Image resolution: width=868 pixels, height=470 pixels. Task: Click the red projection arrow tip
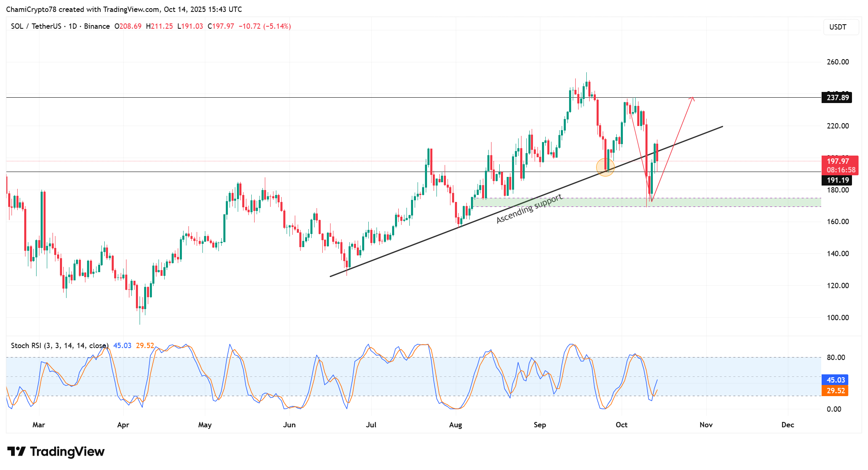(x=692, y=98)
